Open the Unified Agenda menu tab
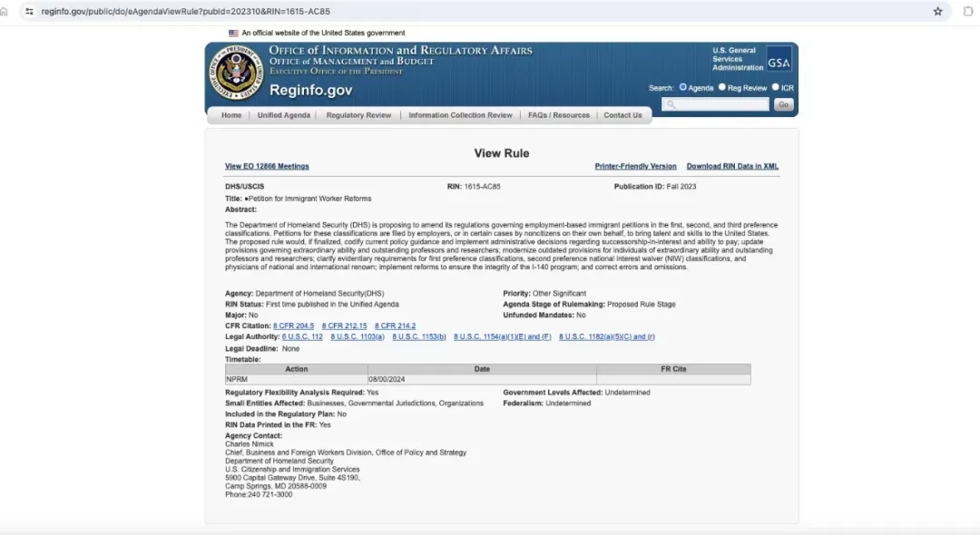 click(x=283, y=115)
